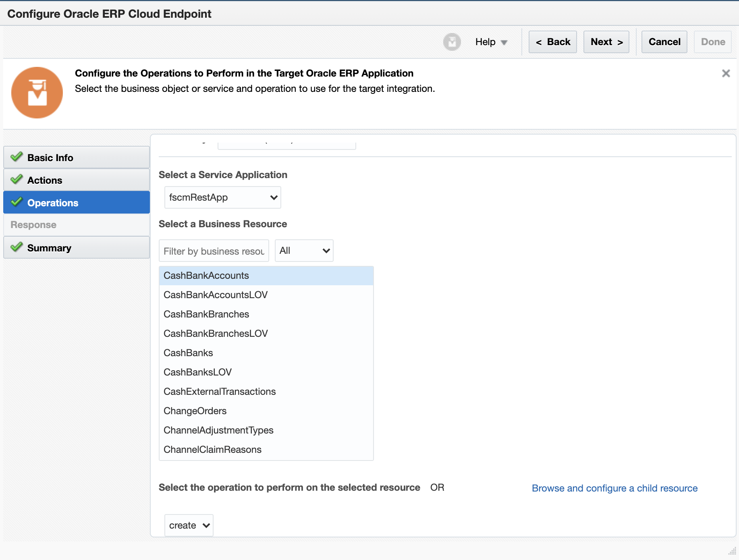
Task: Select CashBankBranches from the resource list
Action: (206, 314)
